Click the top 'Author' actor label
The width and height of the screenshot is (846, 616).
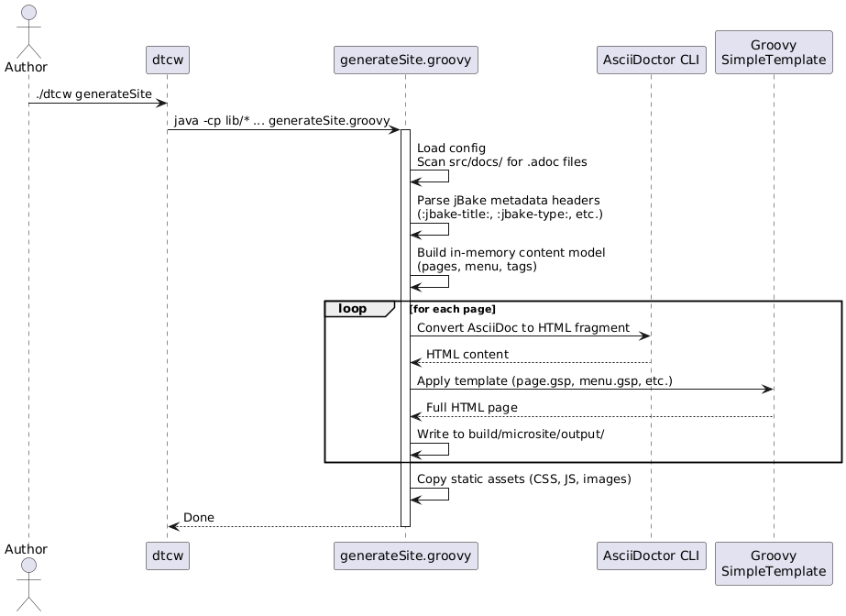tap(26, 68)
